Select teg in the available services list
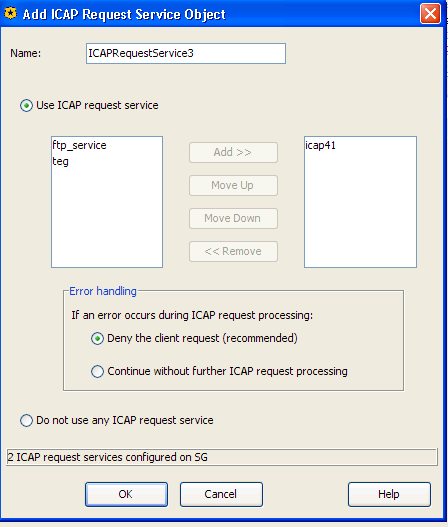The image size is (448, 527). 60,161
